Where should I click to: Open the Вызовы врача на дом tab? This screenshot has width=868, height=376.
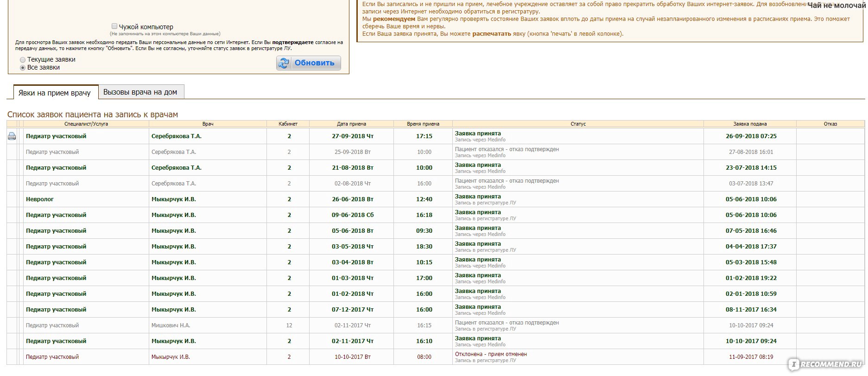point(140,92)
